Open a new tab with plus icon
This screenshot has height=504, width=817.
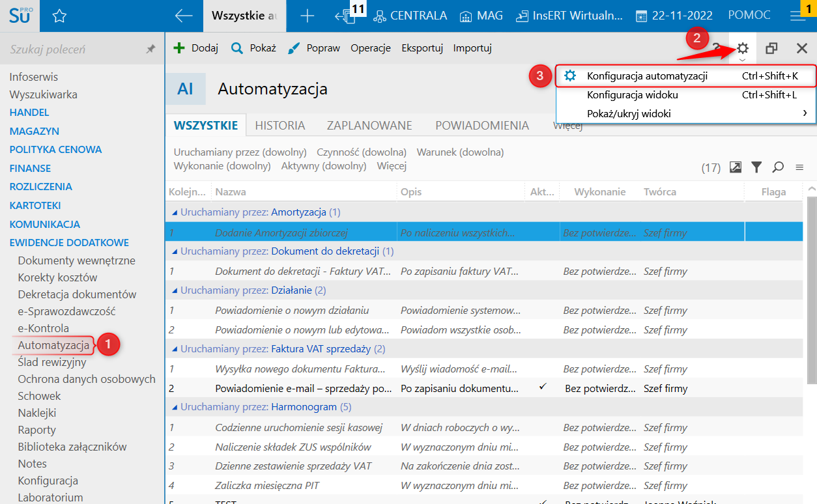(x=307, y=16)
